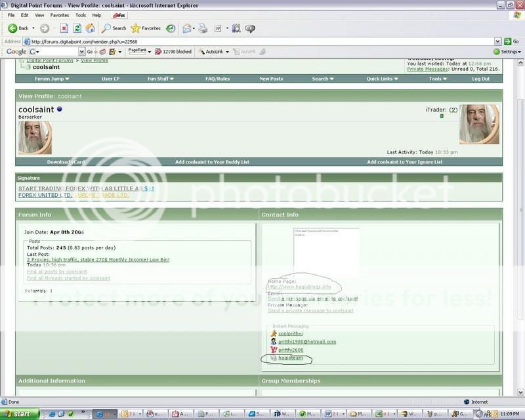Open the Search toolbar button
This screenshot has width=525, height=420.
[113, 28]
